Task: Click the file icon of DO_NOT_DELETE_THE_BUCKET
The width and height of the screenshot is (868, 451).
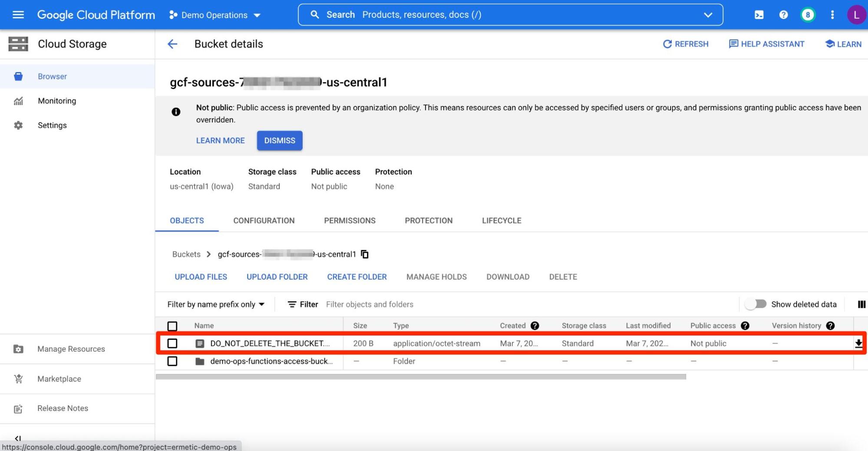Action: (x=200, y=343)
